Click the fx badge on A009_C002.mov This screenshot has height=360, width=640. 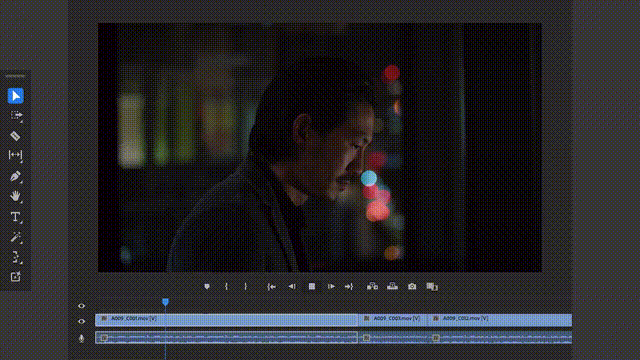click(x=436, y=318)
